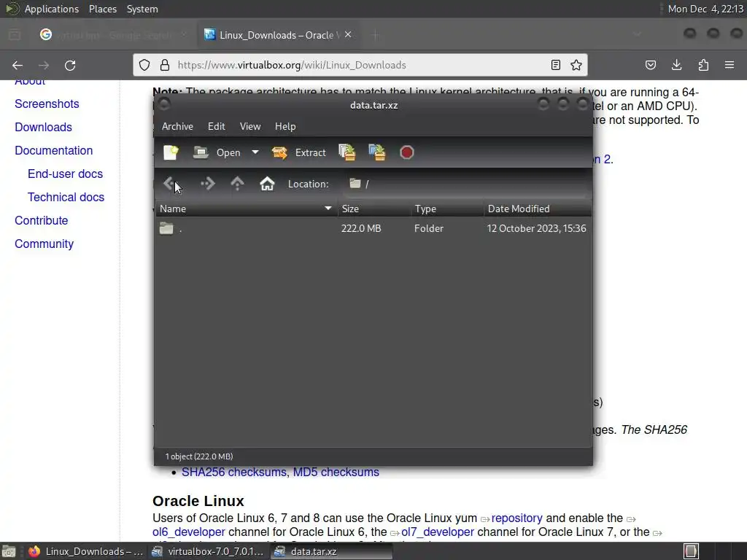Screen dimensions: 747x560
Task: Open the Oracle Linux yum repository link
Action: 517,518
